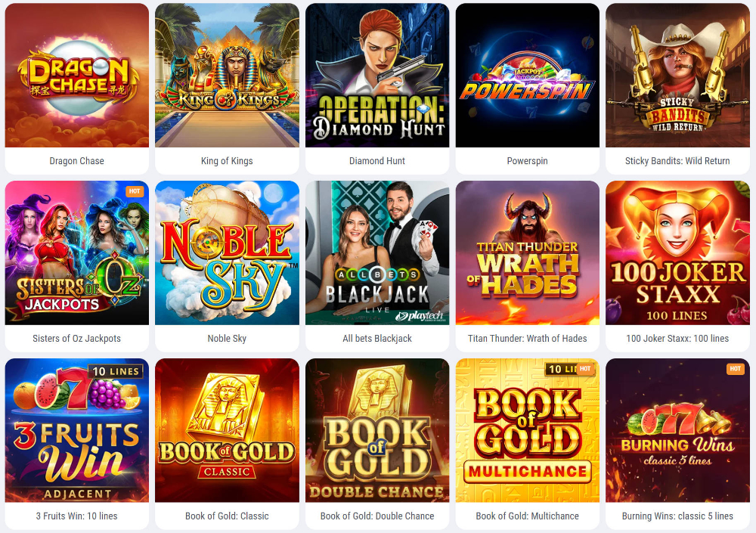Open 3 Fruits Win game thumbnail
756x533 pixels.
point(76,430)
